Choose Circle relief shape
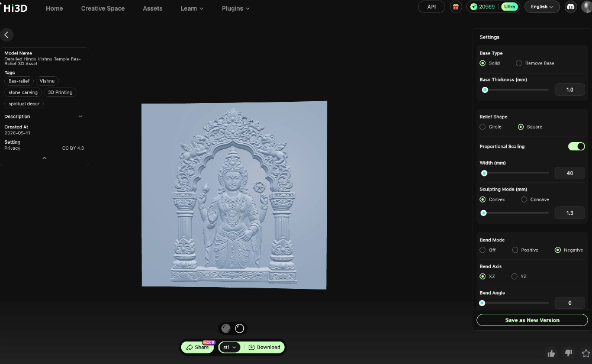 [490, 127]
